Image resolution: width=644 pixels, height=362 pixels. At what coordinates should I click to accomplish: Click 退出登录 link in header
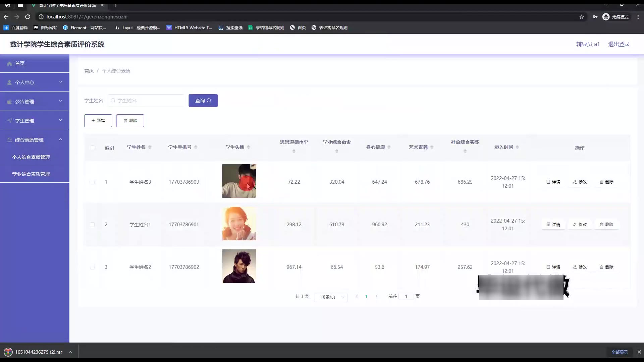(x=619, y=44)
